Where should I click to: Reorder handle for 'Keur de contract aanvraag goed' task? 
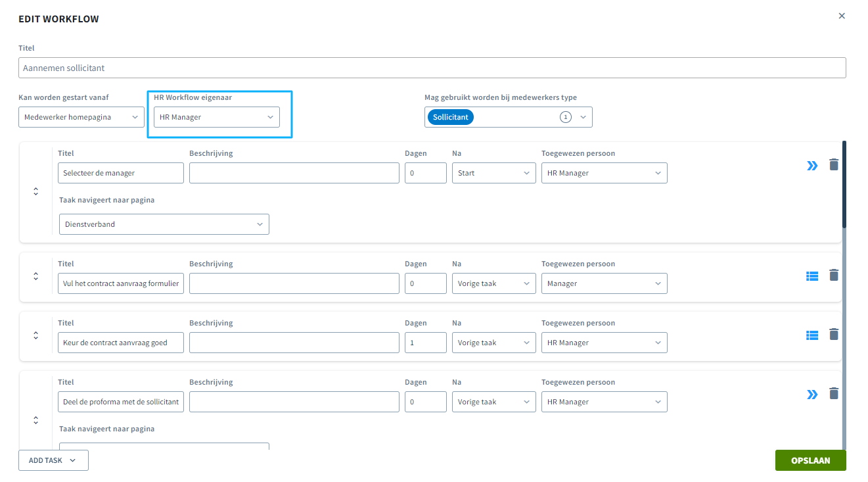36,335
